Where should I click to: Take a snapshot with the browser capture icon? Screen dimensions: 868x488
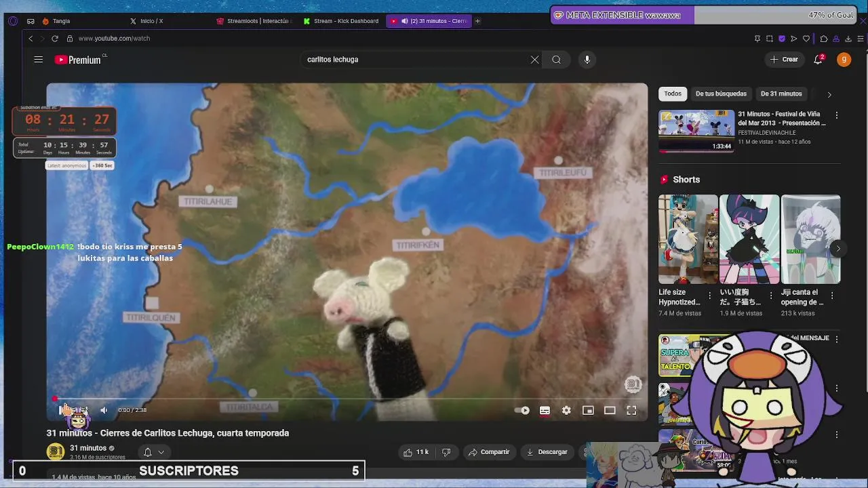770,39
